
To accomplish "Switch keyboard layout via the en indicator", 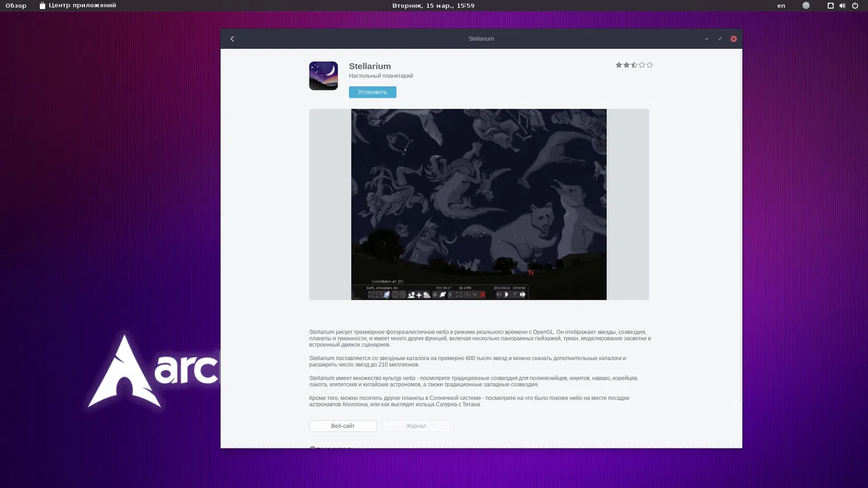I will (x=781, y=6).
